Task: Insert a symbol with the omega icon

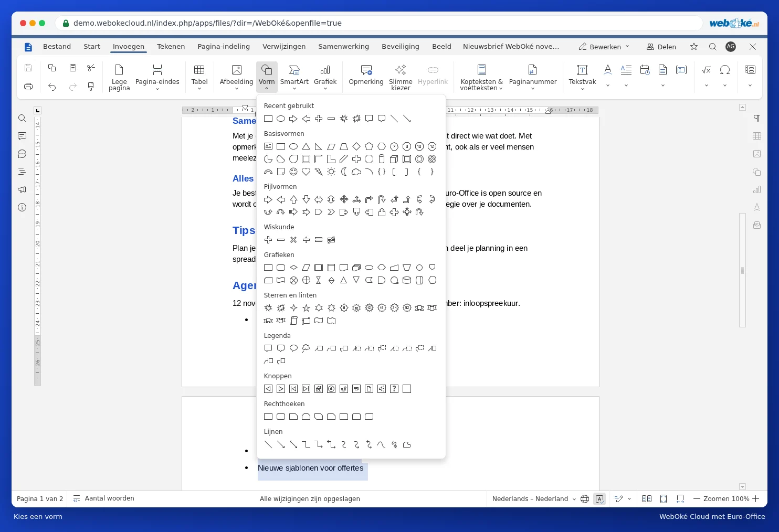Action: click(725, 70)
